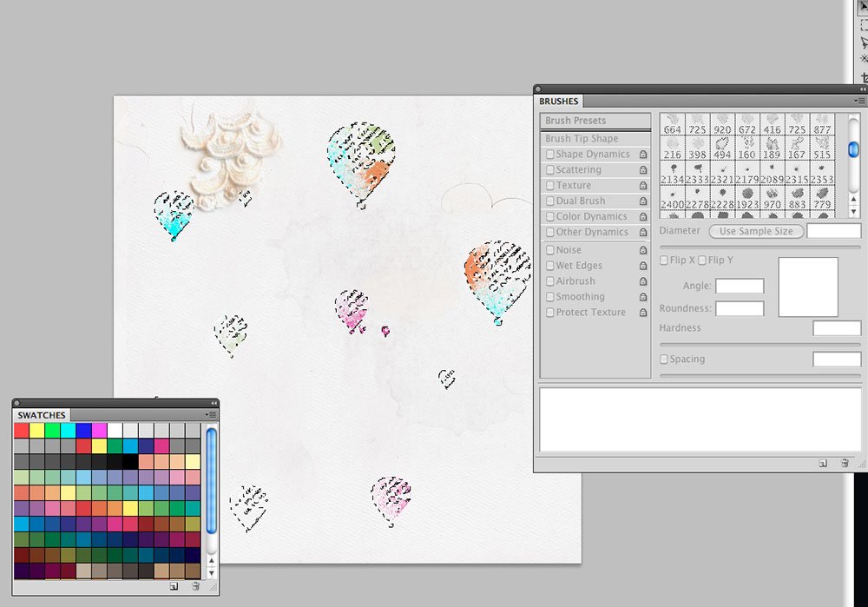
Task: Click the Hardness value field
Action: [837, 328]
